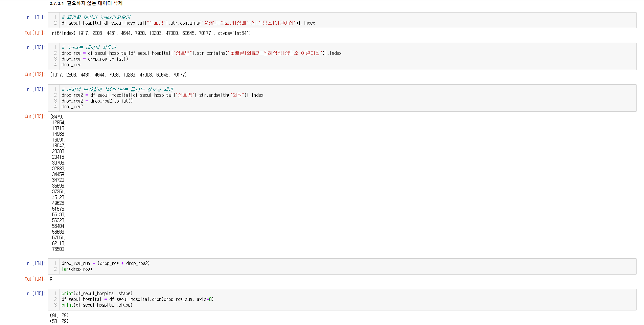Click the Out[102] output prompt
The width and height of the screenshot is (644, 325).
click(x=35, y=74)
